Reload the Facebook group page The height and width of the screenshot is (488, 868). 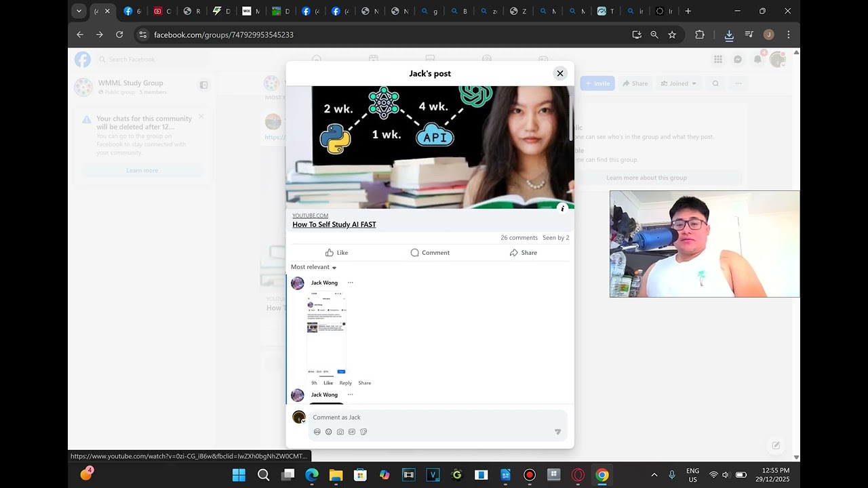point(119,35)
